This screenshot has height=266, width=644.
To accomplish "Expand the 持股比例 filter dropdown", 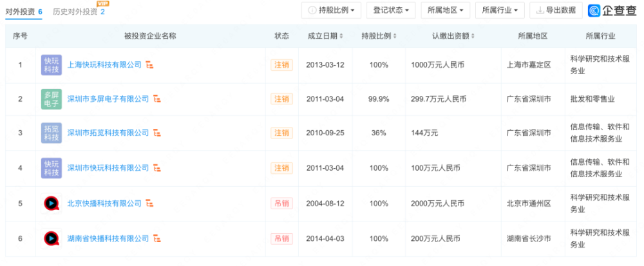I will click(x=331, y=10).
